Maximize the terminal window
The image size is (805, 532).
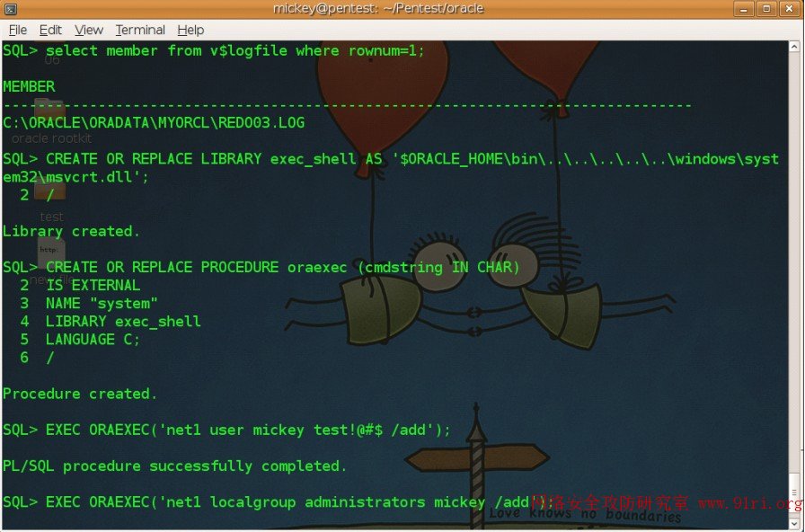coord(766,9)
